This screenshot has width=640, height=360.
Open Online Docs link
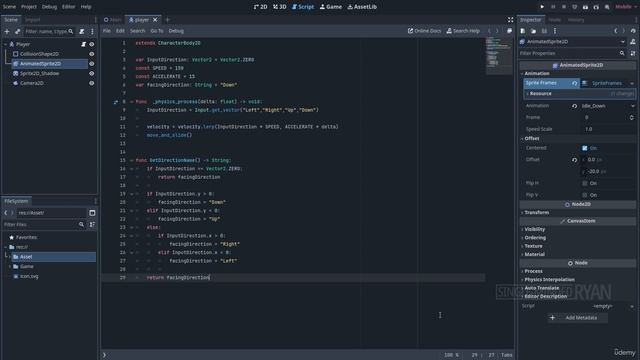[424, 31]
